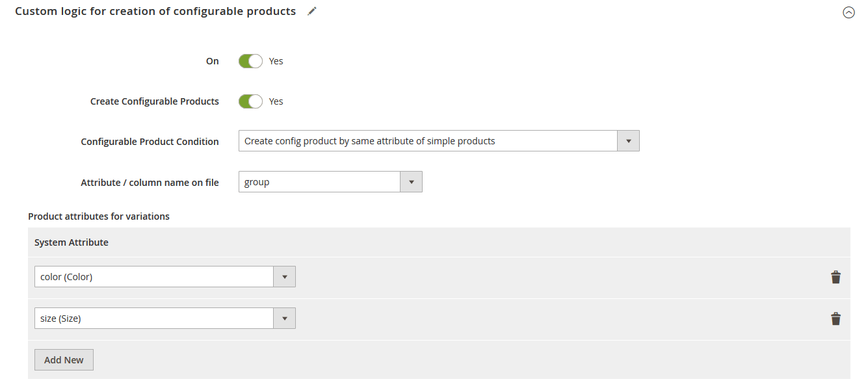The height and width of the screenshot is (390, 868).
Task: Delete the color (Color) attribute row
Action: pyautogui.click(x=835, y=277)
